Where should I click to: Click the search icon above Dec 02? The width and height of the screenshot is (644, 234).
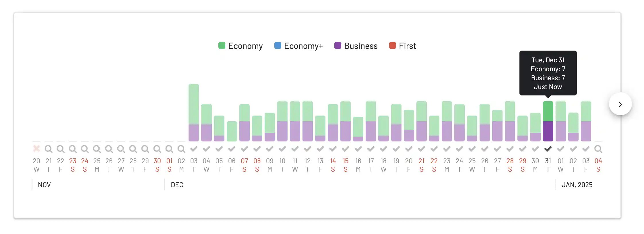pyautogui.click(x=181, y=149)
